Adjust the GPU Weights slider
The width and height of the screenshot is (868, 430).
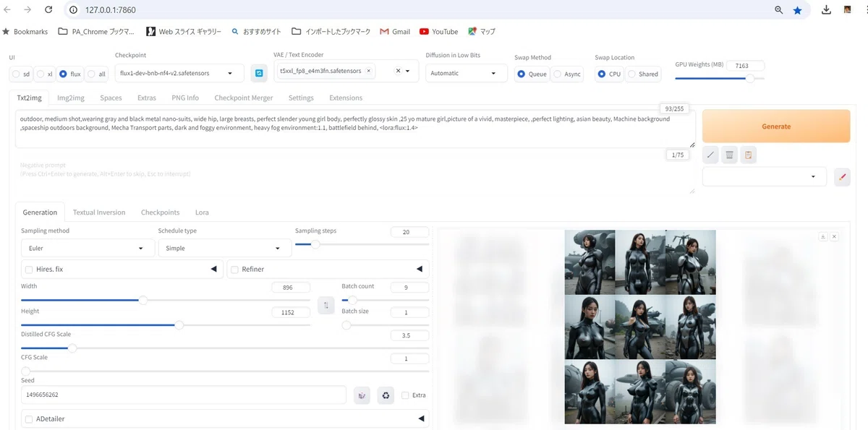click(719, 79)
